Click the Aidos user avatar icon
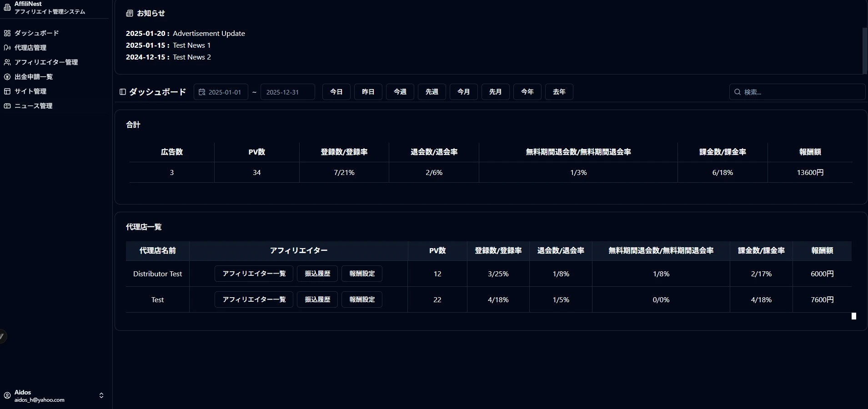The height and width of the screenshot is (409, 868). pos(6,395)
